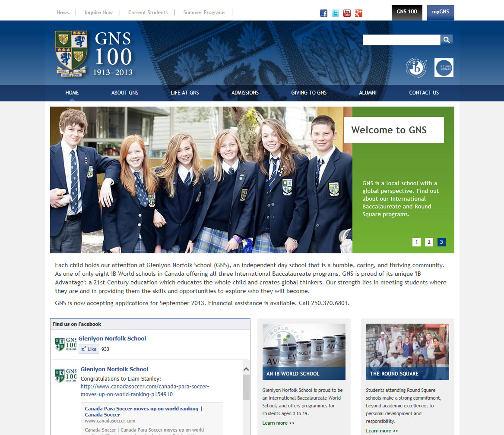Click Glenlyon Norfolk School post author name
The image size is (504, 435).
click(114, 369)
